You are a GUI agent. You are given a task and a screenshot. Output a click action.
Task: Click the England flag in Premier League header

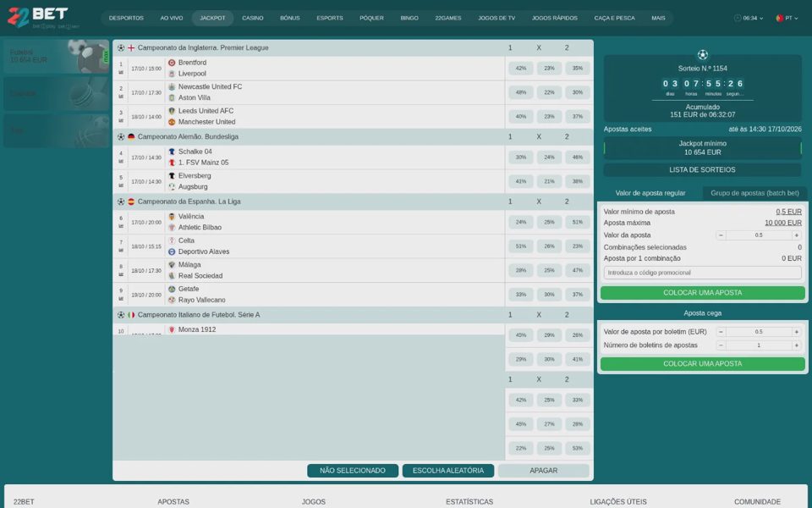coord(131,47)
